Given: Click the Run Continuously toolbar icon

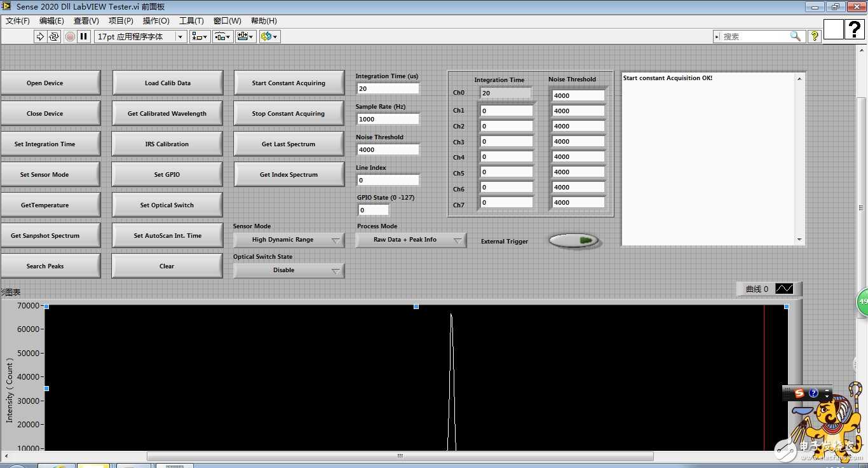Looking at the screenshot, I should (x=54, y=37).
